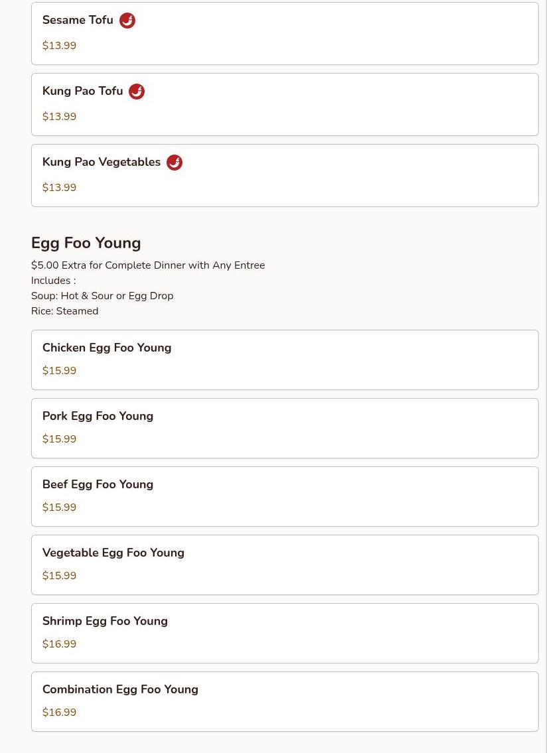
Task: Open the Vegetable Egg Foo Young title
Action: coord(113,553)
